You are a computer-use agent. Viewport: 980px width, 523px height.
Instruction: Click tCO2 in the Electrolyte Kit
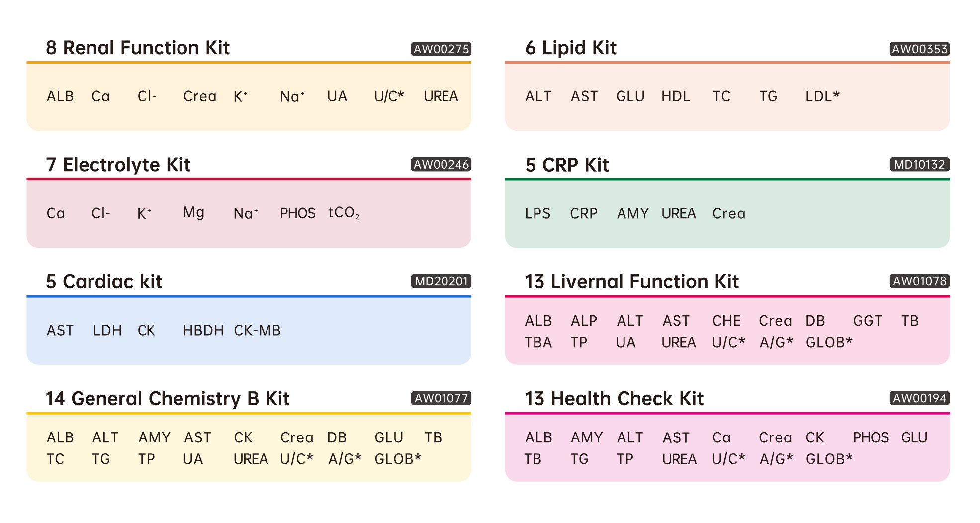pos(344,213)
